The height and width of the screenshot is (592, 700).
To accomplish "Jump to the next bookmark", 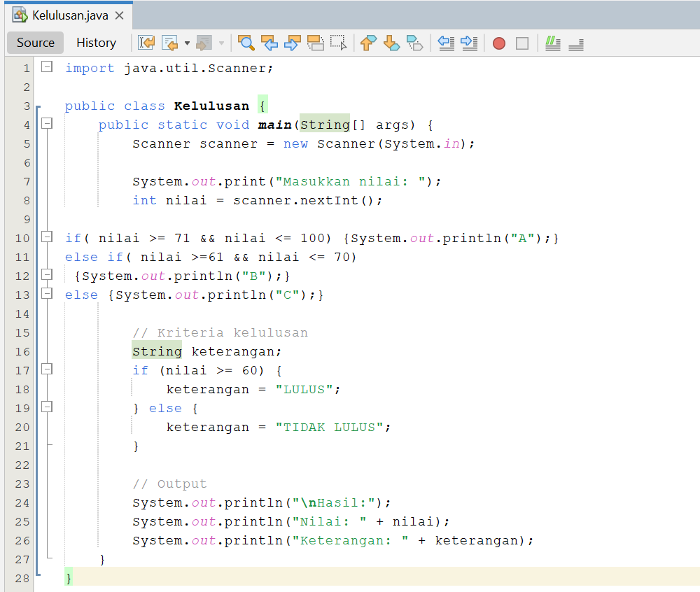I will click(x=391, y=43).
